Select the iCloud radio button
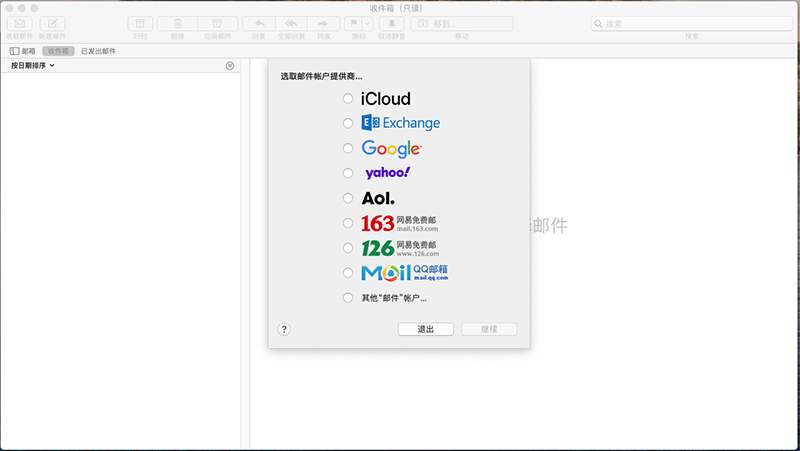Viewport: 800px width, 451px height. (348, 99)
